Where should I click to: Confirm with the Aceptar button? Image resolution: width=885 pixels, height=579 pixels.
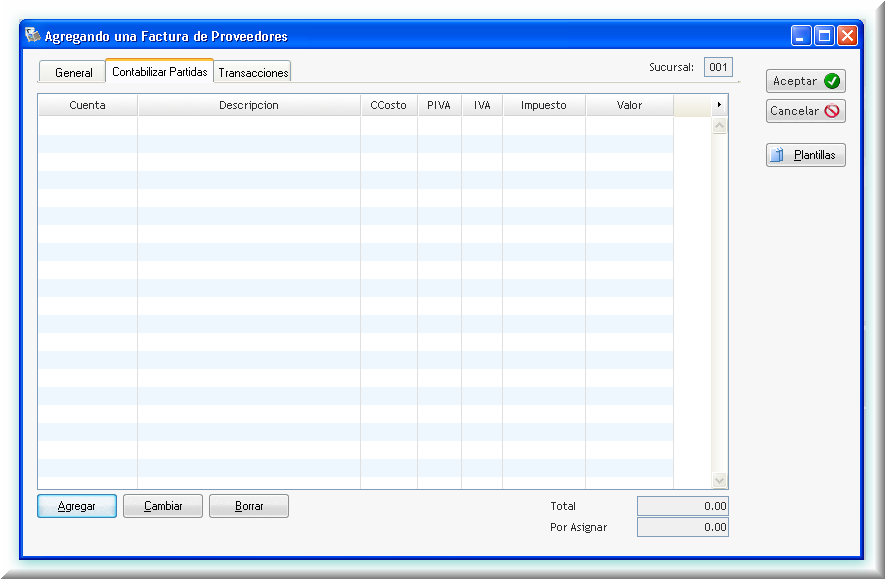tap(805, 81)
